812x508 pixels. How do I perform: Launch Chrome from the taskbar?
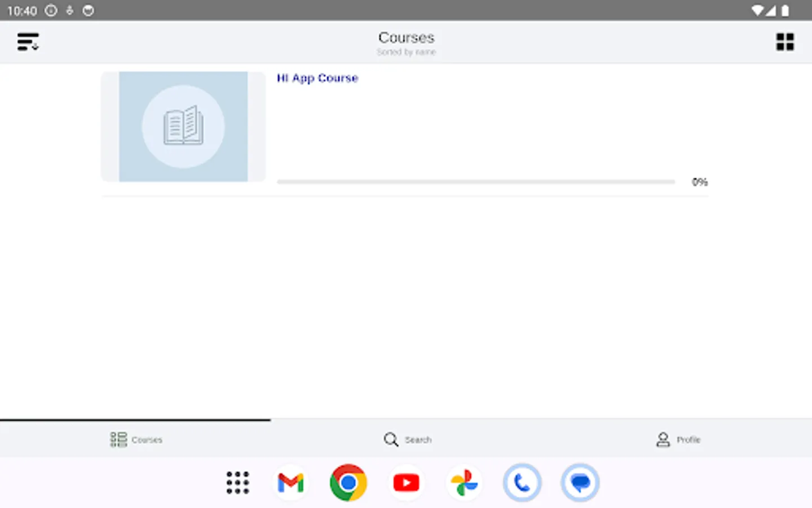point(348,483)
